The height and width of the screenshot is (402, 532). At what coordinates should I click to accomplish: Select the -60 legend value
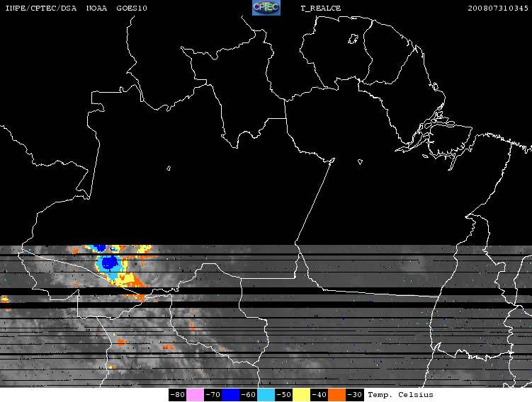pos(248,395)
